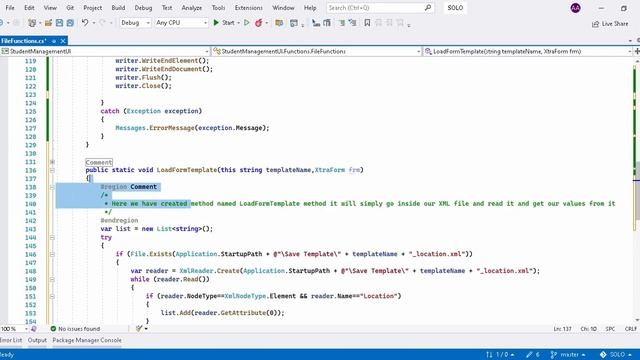The width and height of the screenshot is (640, 360).
Task: Open the Extensions menu
Action: pyautogui.click(x=249, y=8)
